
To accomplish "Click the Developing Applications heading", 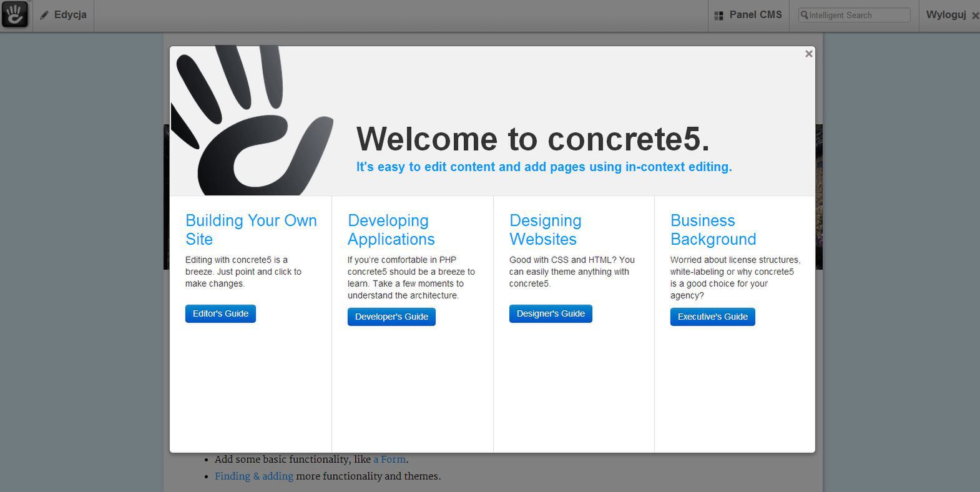I will point(391,230).
